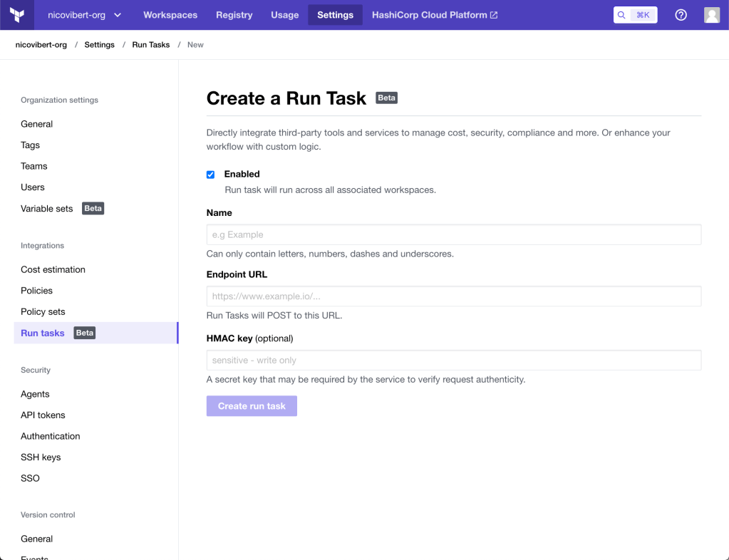
Task: Open the API tokens page
Action: pyautogui.click(x=43, y=415)
